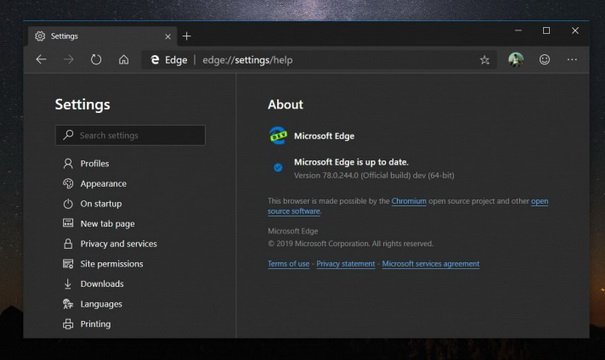Click the address bar URL edge://settings/help

pyautogui.click(x=247, y=60)
